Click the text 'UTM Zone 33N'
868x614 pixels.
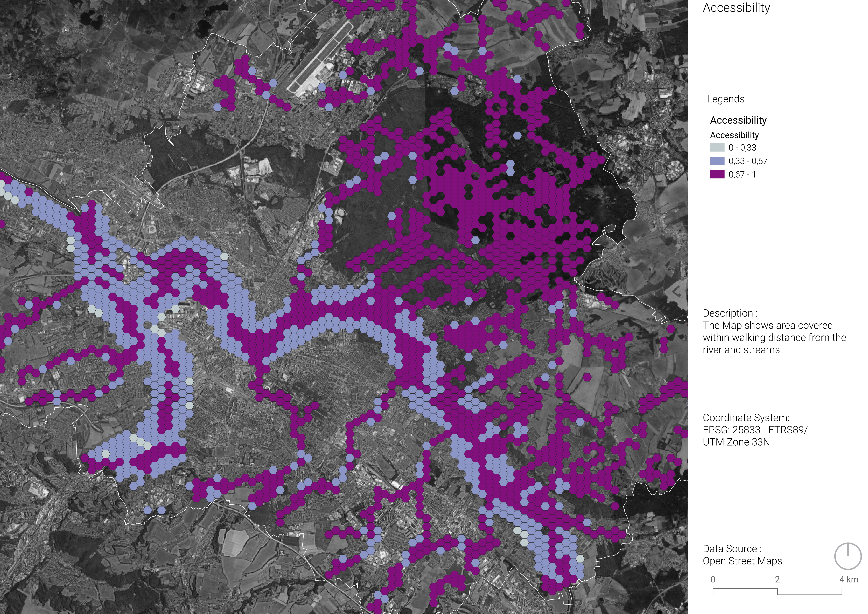[x=736, y=442]
